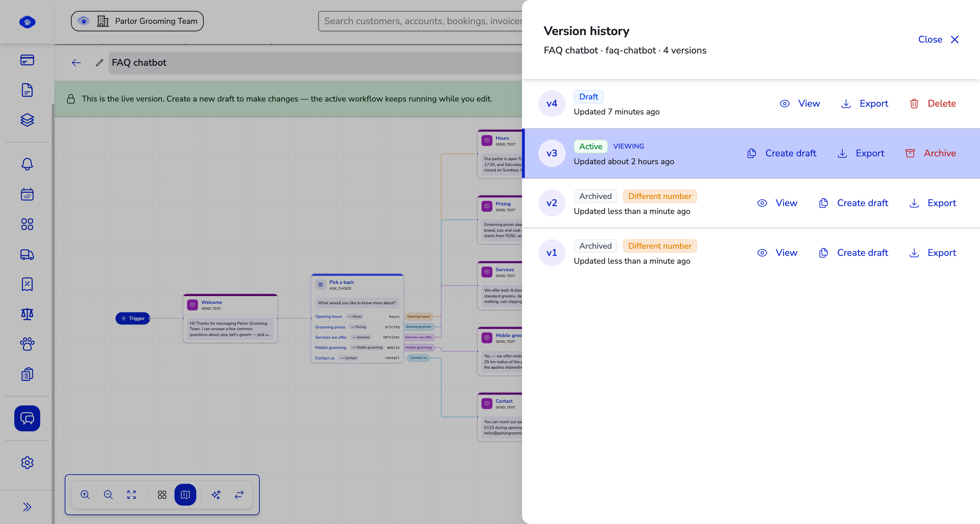Viewport: 980px width, 524px height.
Task: Archive the active v3 version
Action: [x=930, y=153]
